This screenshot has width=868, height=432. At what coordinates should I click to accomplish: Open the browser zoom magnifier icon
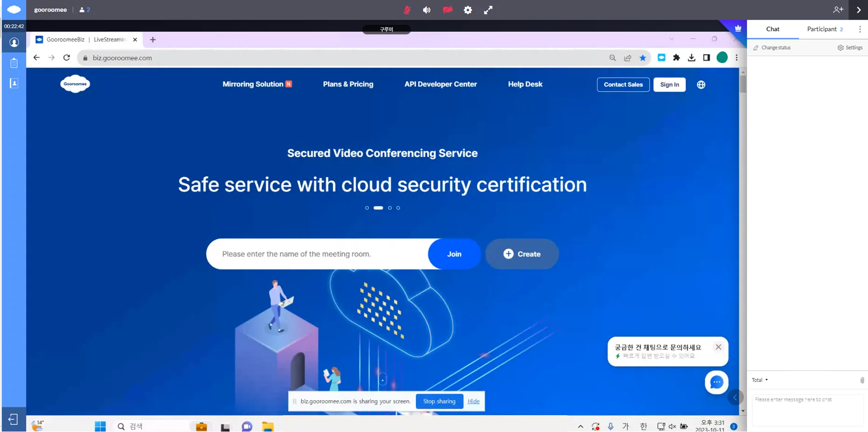tap(613, 58)
